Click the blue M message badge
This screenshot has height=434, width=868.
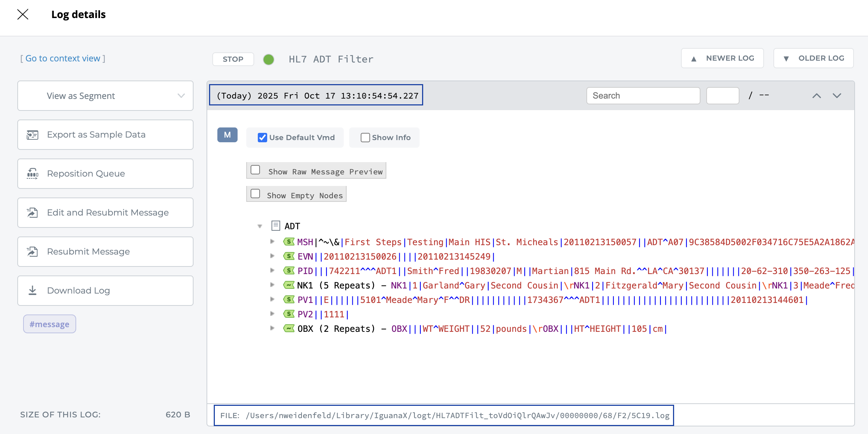[x=227, y=135]
